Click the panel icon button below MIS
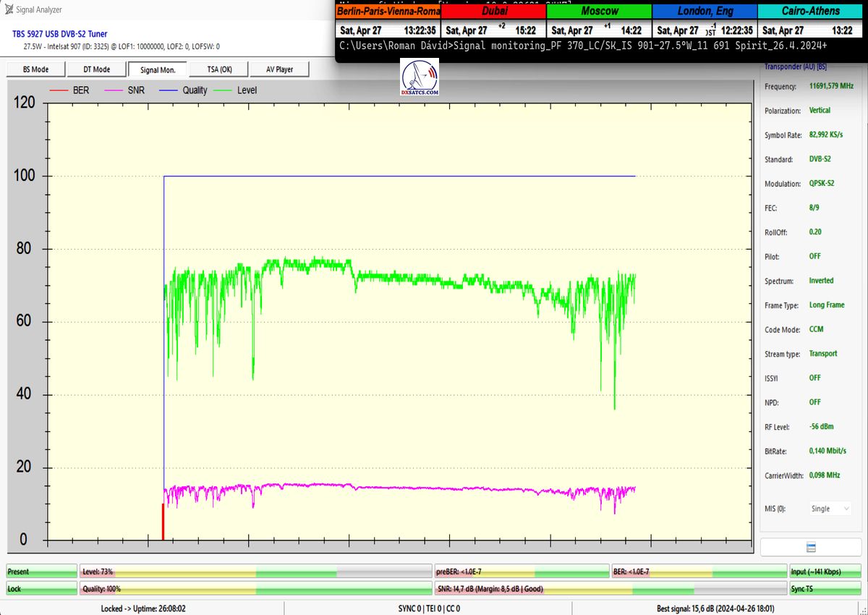The width and height of the screenshot is (868, 615). pos(811,547)
